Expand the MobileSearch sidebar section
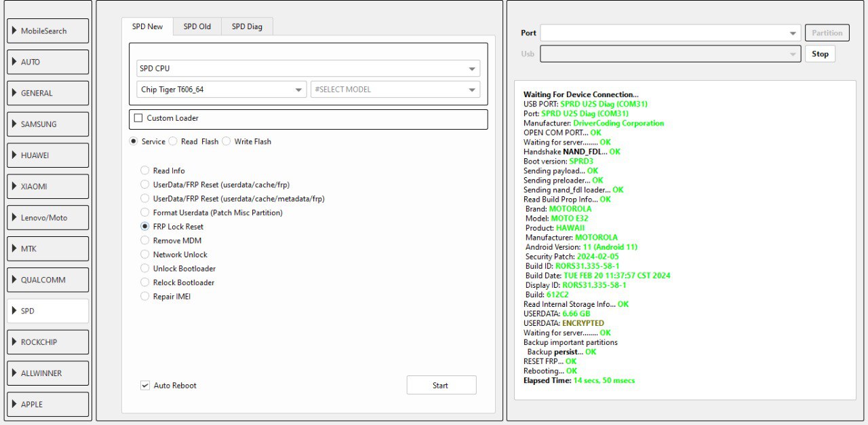The width and height of the screenshot is (868, 425). click(x=47, y=31)
